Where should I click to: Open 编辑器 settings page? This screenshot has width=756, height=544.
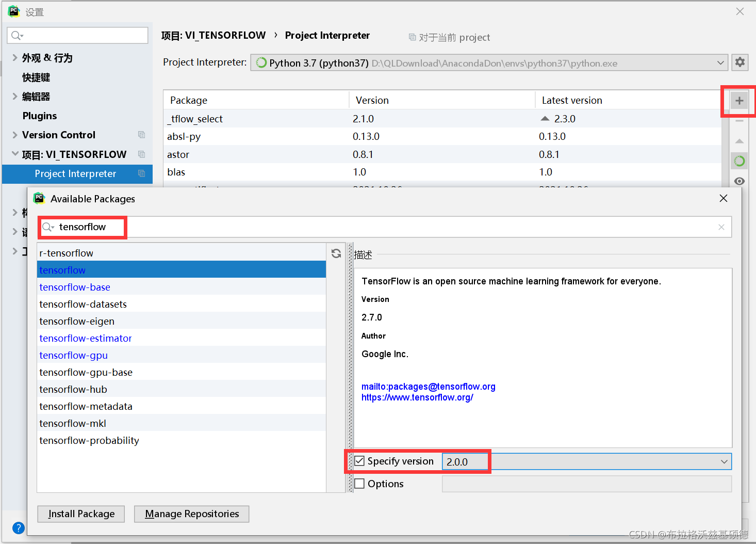tap(36, 97)
